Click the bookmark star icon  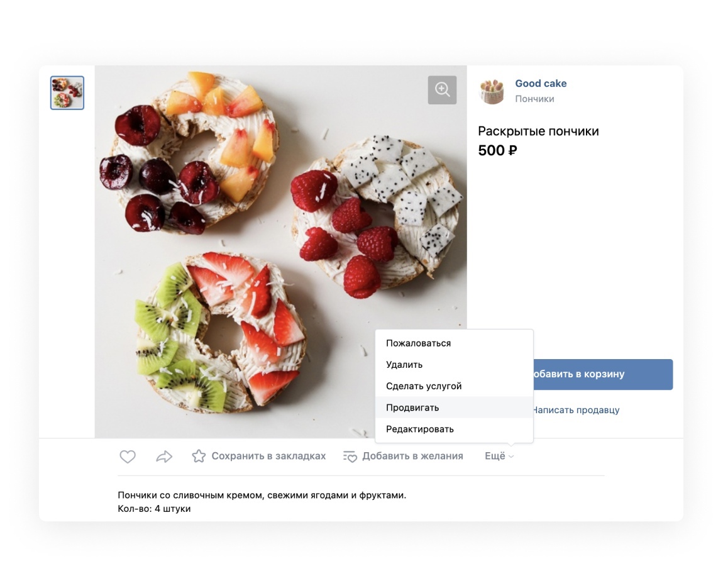pyautogui.click(x=199, y=456)
